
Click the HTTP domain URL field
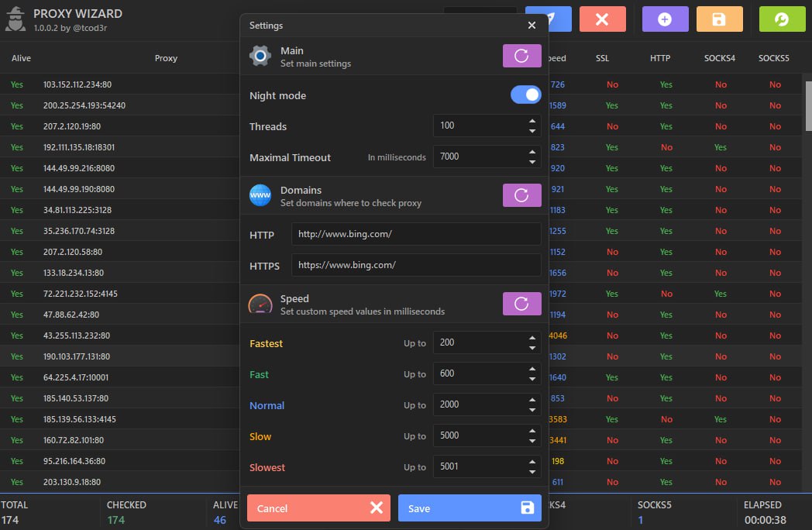416,234
